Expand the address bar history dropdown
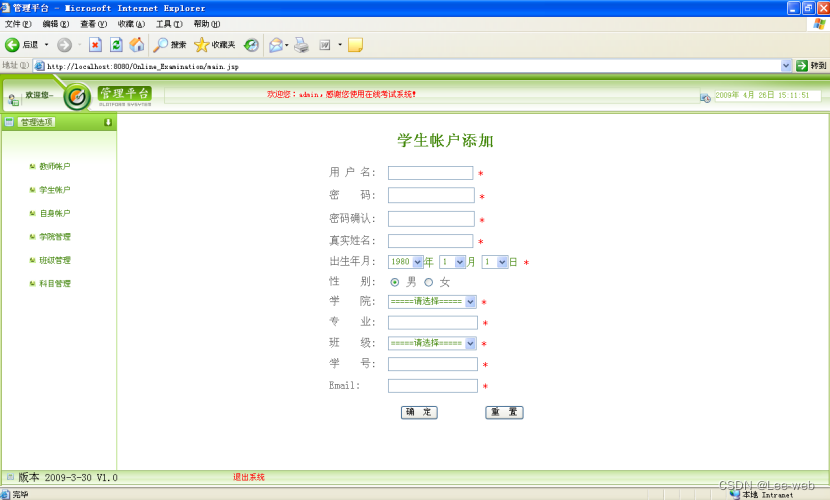Image resolution: width=830 pixels, height=500 pixels. (786, 66)
